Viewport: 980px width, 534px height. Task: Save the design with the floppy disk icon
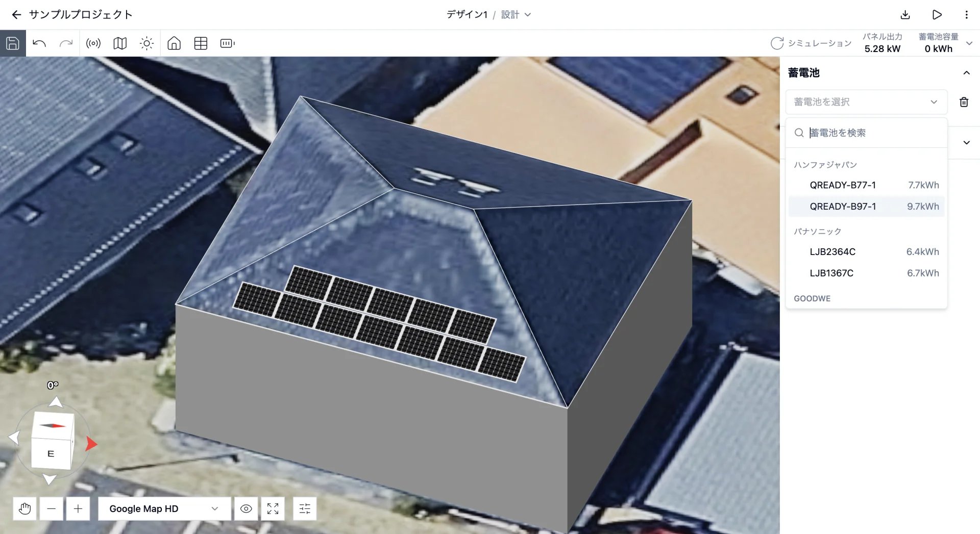point(13,43)
